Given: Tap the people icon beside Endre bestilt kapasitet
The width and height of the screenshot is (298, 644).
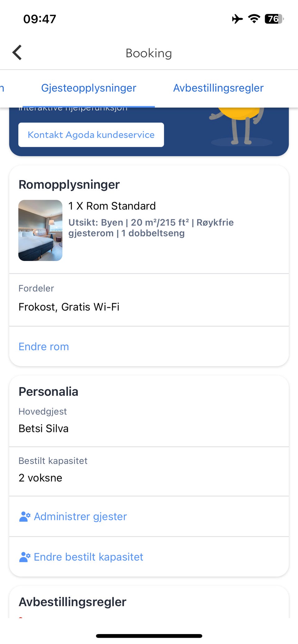Looking at the screenshot, I should (25, 557).
